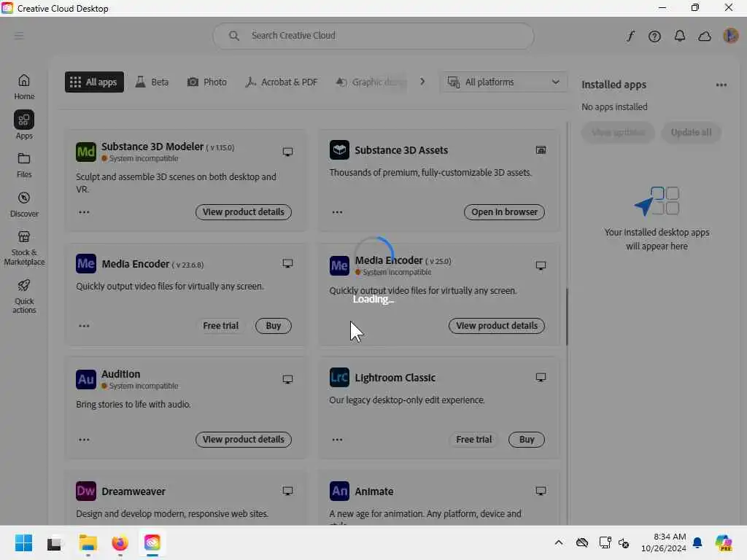Viewport: 747px width, 560px height.
Task: Click Creative Cloud icon in the taskbar
Action: point(152,542)
